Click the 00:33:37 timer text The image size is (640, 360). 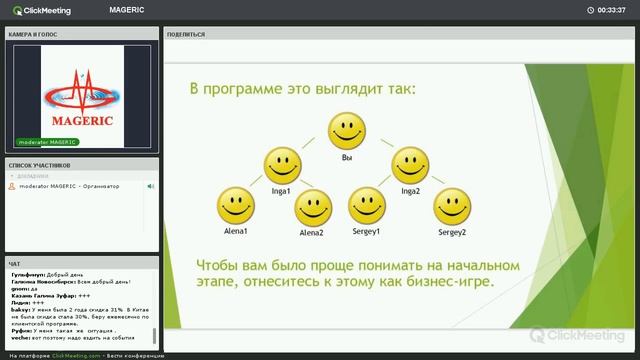coord(611,10)
